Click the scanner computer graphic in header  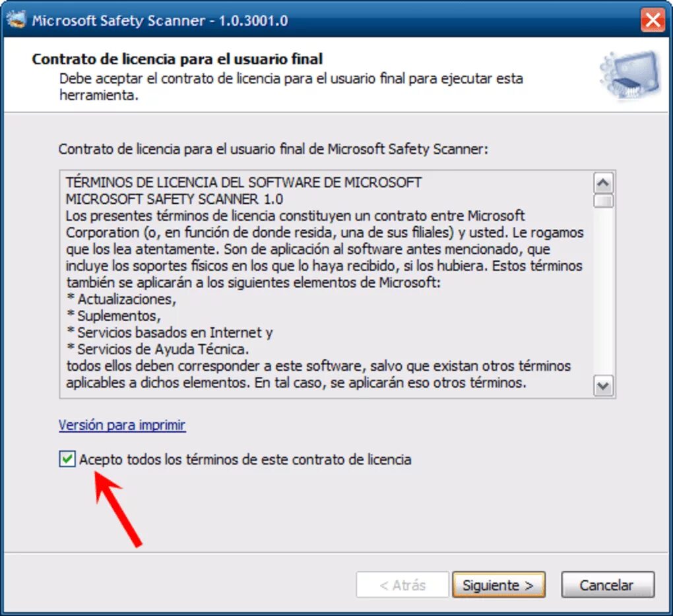pos(631,77)
